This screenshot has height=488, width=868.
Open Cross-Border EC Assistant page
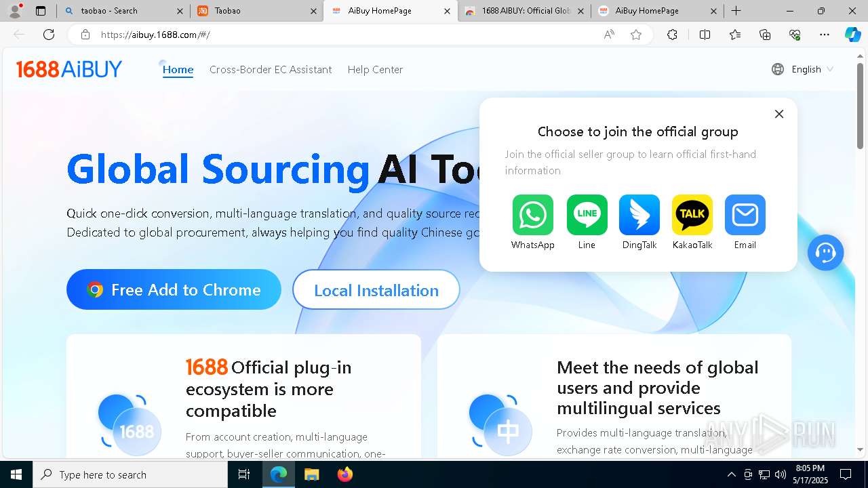pyautogui.click(x=271, y=69)
